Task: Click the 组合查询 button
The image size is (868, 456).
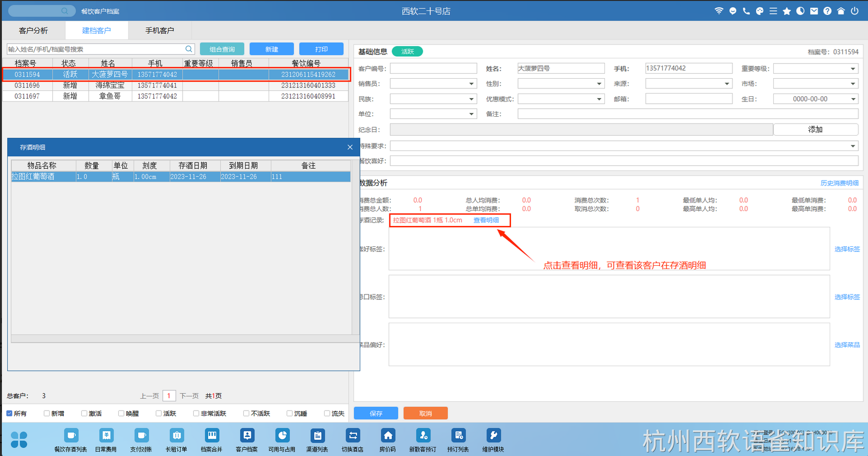Action: (x=222, y=49)
